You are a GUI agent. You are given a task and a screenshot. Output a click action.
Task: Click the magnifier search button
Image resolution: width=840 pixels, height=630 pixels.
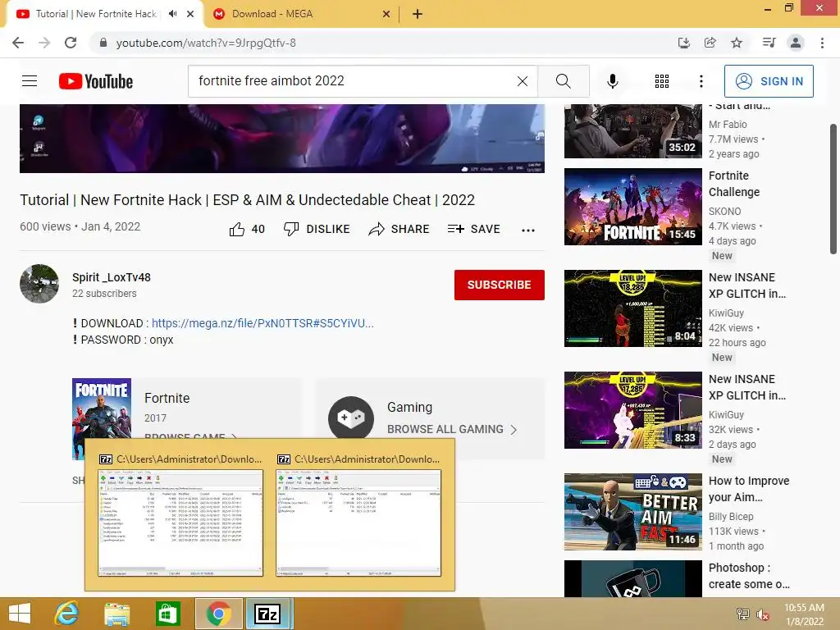(x=563, y=81)
